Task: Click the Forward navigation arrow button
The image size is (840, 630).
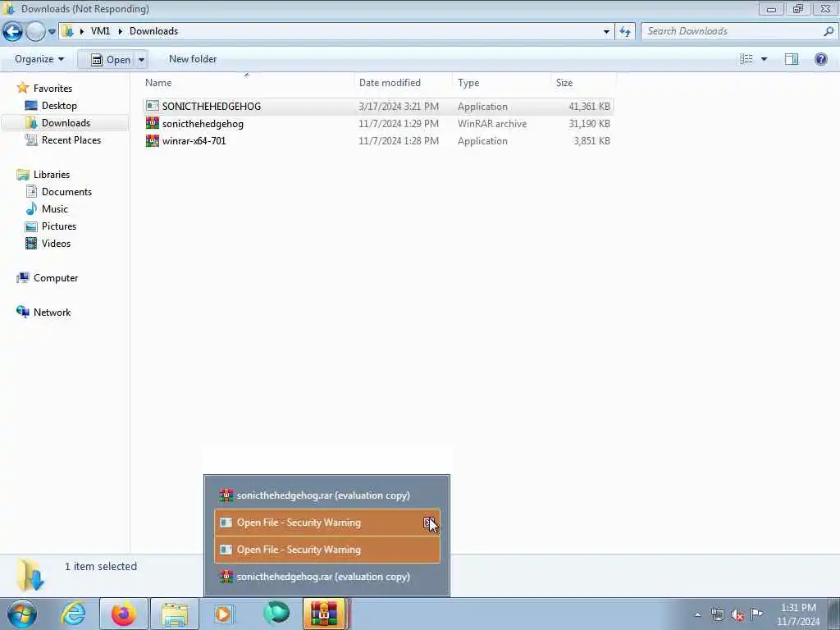Action: (x=36, y=32)
